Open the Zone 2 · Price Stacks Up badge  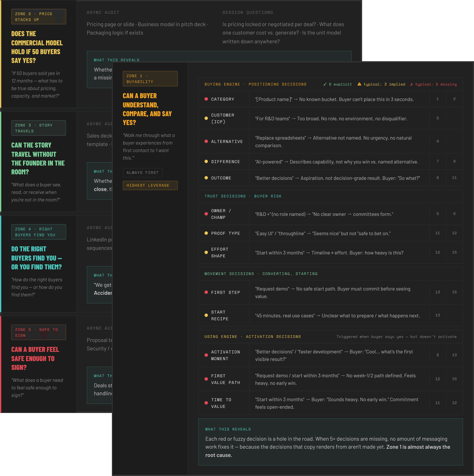39,17
